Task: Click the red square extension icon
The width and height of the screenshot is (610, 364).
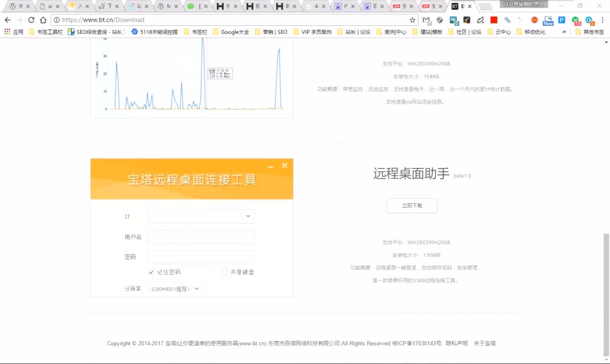Action: click(x=494, y=20)
